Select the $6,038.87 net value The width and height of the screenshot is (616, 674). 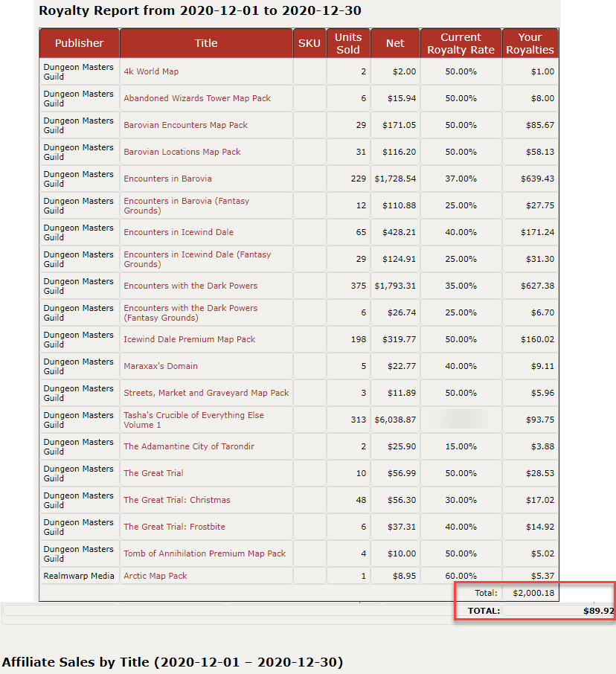click(x=395, y=420)
